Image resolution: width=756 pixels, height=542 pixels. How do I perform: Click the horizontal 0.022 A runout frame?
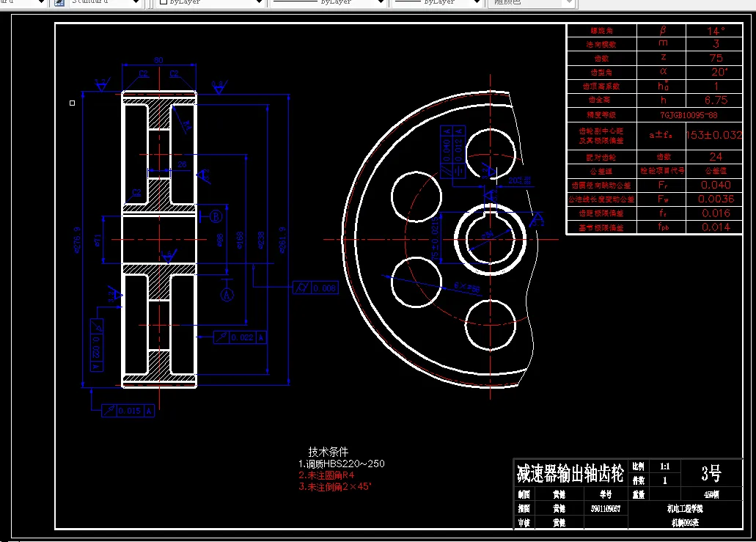(240, 337)
